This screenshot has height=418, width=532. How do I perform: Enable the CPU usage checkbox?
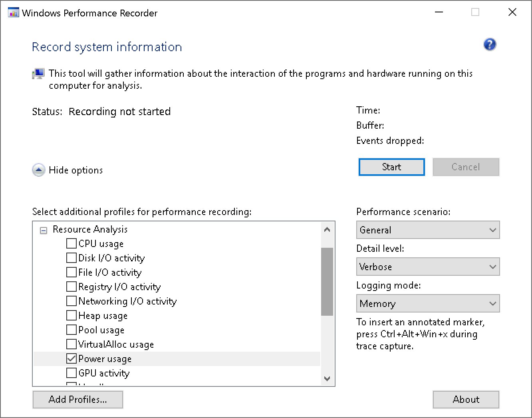click(x=71, y=243)
